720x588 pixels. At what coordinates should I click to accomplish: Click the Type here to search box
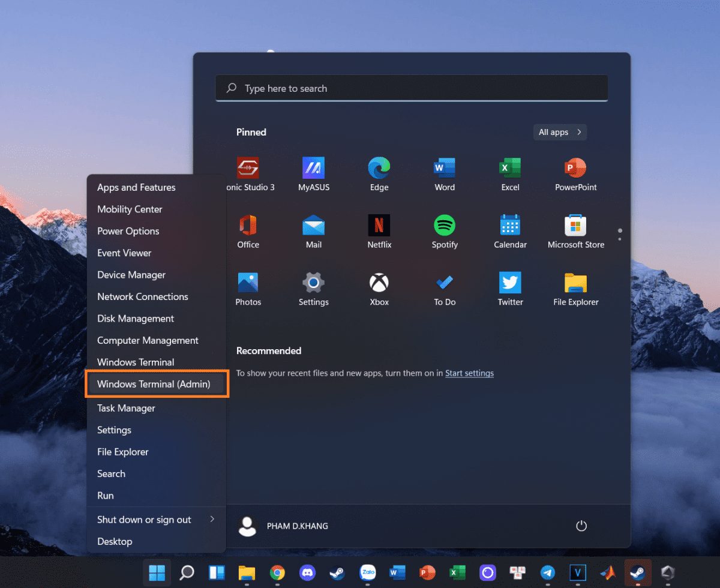(x=412, y=88)
